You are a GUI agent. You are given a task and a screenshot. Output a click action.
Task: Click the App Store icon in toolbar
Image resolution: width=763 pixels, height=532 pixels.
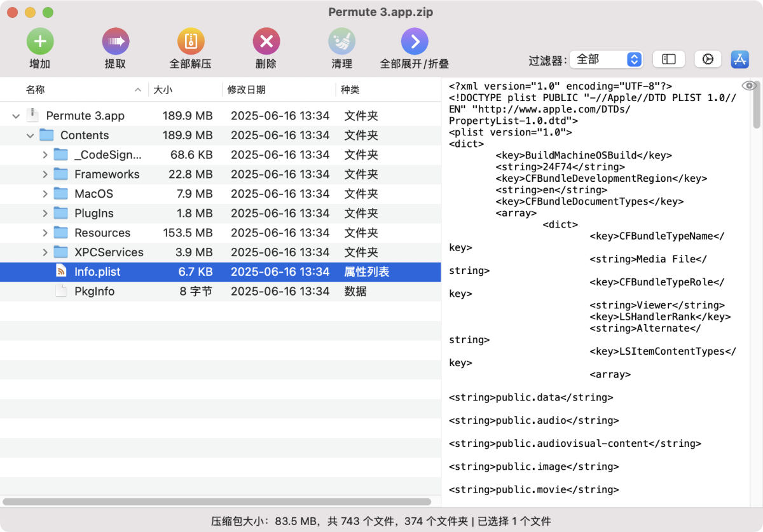coord(740,59)
